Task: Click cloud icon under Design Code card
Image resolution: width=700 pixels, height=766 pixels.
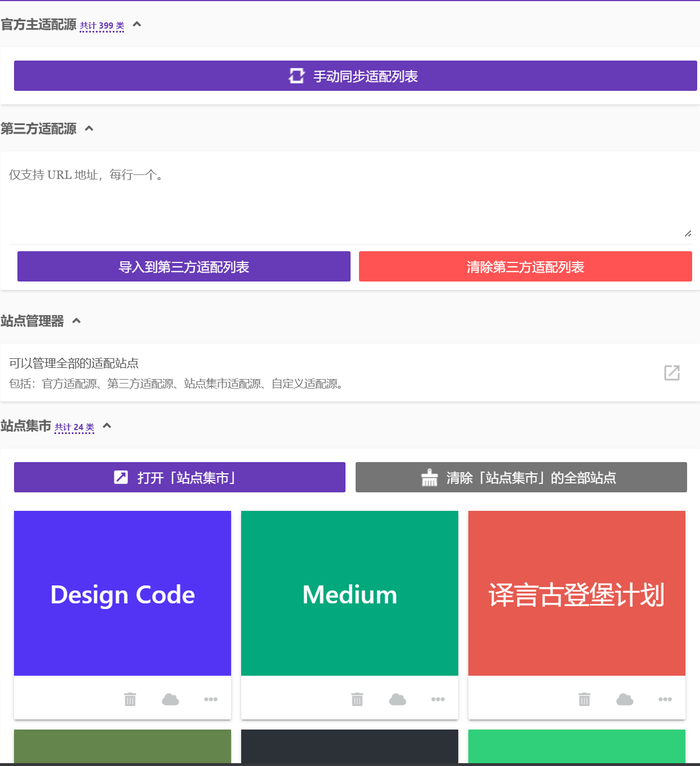Action: click(171, 699)
